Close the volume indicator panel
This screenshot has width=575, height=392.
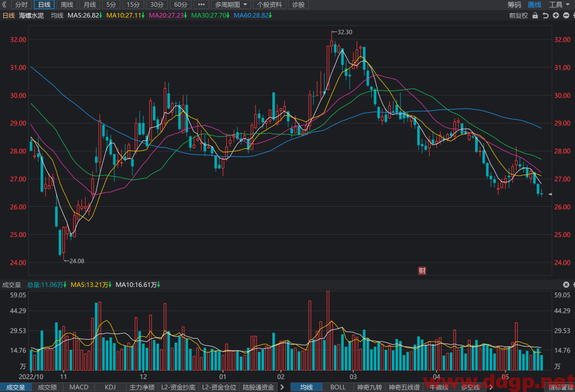click(566, 285)
